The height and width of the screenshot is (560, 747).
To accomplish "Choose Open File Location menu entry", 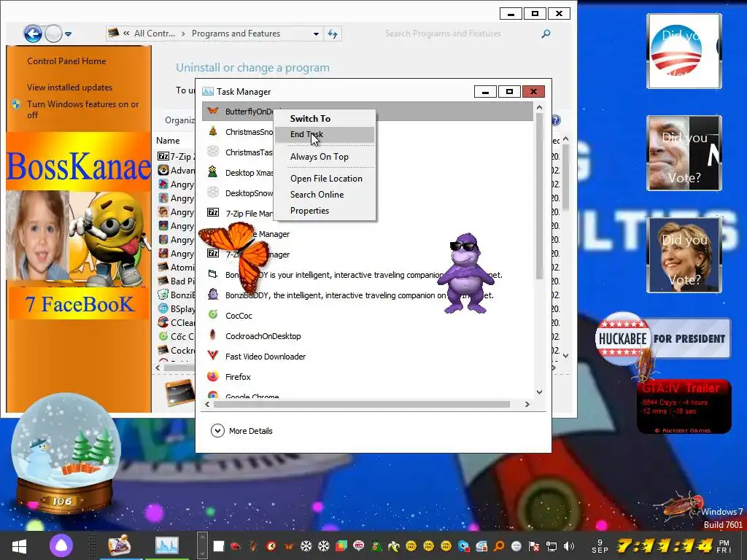I will 326,179.
